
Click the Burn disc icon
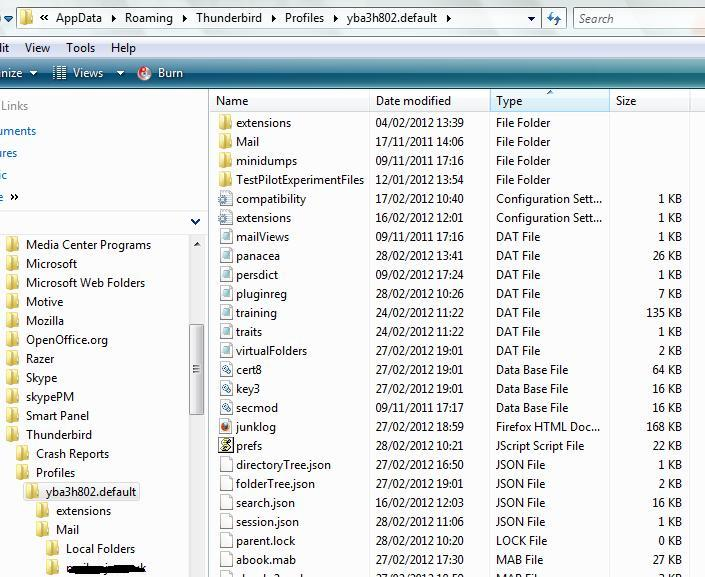144,73
